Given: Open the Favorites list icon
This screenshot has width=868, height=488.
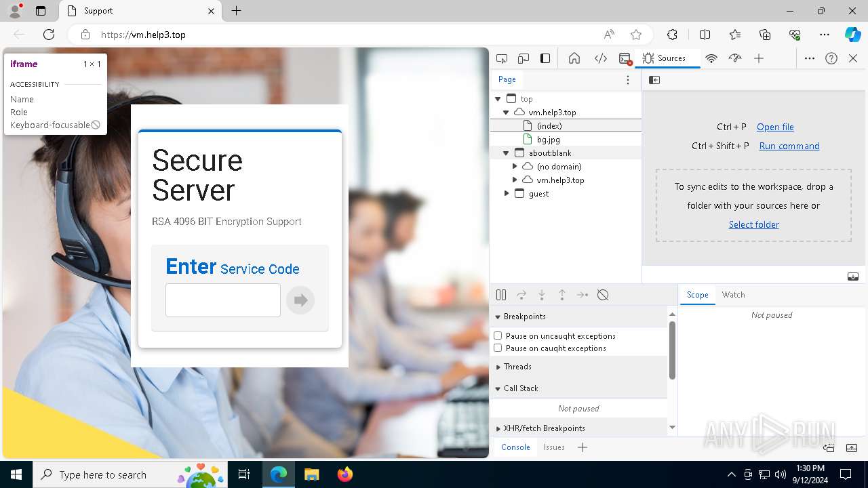Looking at the screenshot, I should [735, 35].
